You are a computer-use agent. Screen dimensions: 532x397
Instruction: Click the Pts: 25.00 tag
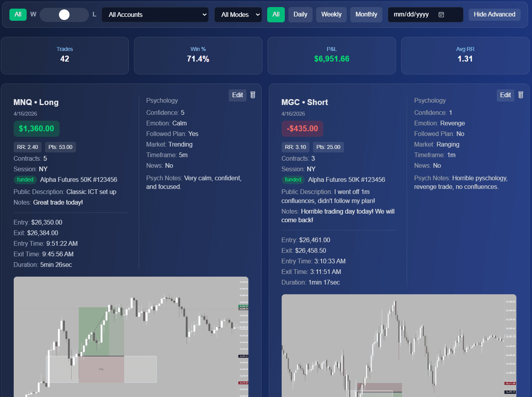(328, 147)
